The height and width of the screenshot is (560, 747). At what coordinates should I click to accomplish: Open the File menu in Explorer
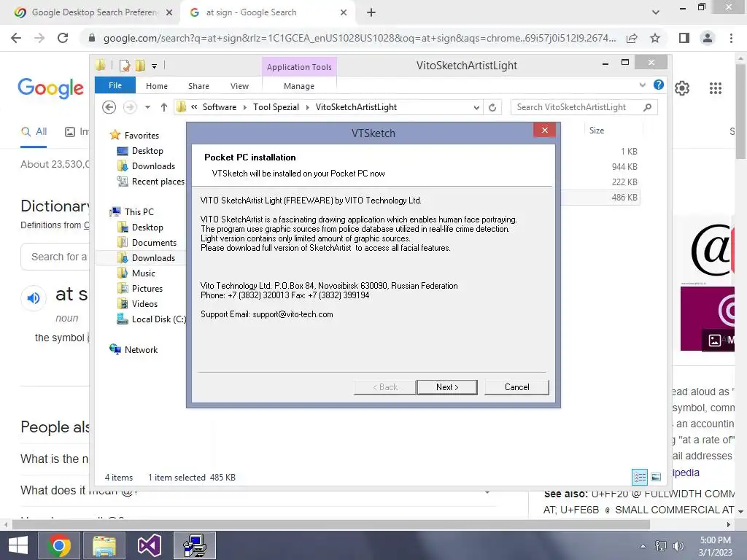coord(115,86)
